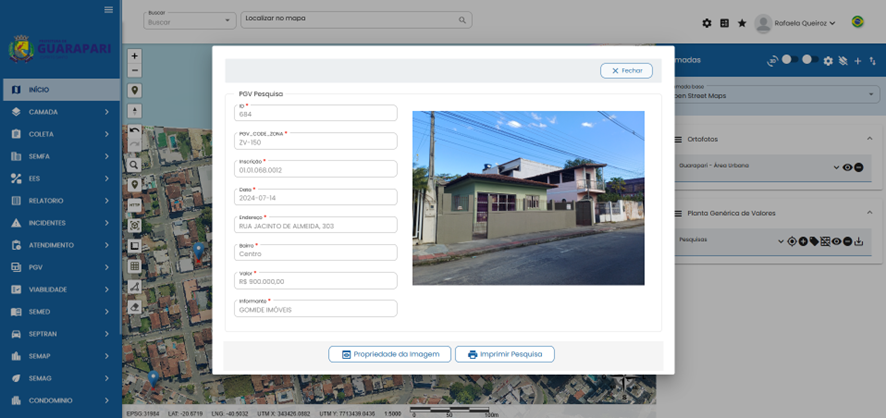The image size is (886, 418).
Task: Collapse the Planta Genérica de Valores group
Action: click(870, 213)
